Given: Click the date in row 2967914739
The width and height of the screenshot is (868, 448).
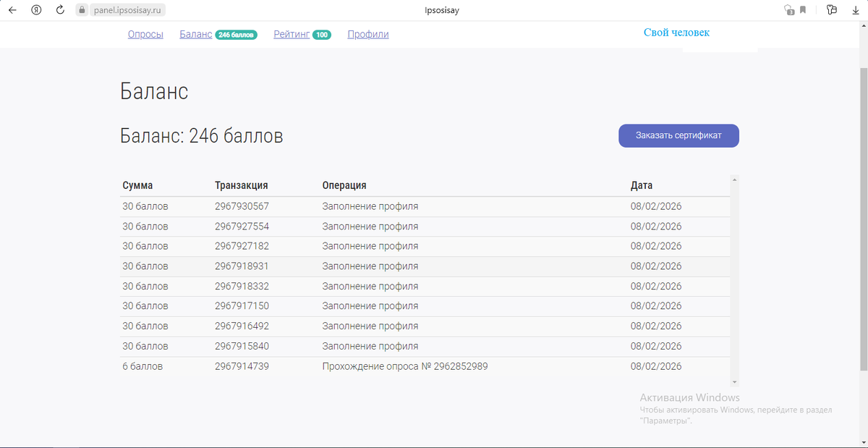Looking at the screenshot, I should point(656,366).
